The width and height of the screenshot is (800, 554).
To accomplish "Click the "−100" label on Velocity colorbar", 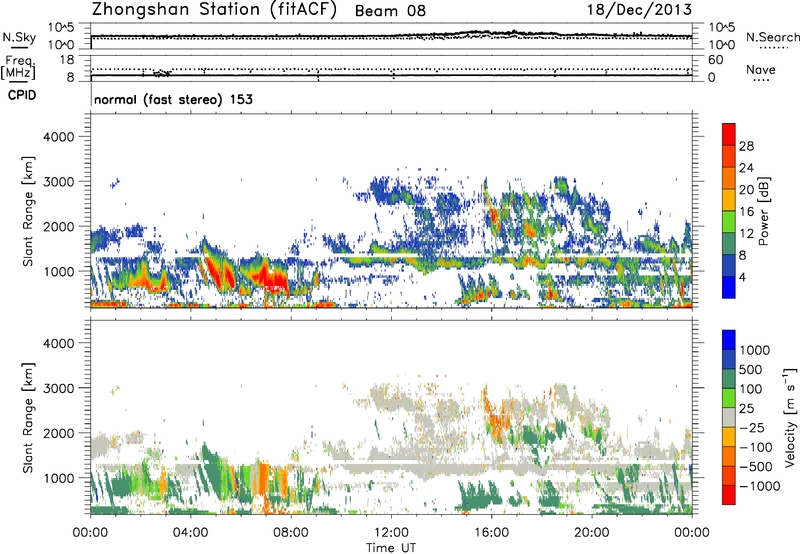I will (756, 447).
